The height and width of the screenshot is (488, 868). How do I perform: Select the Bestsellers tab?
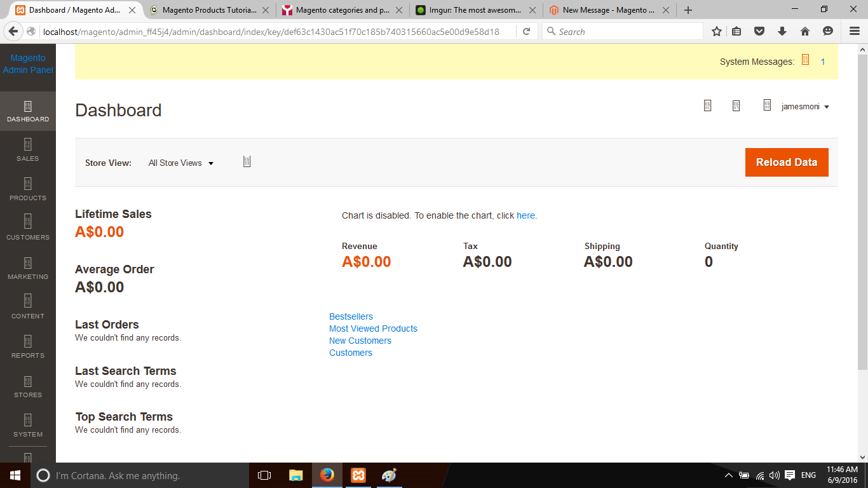[x=351, y=316]
